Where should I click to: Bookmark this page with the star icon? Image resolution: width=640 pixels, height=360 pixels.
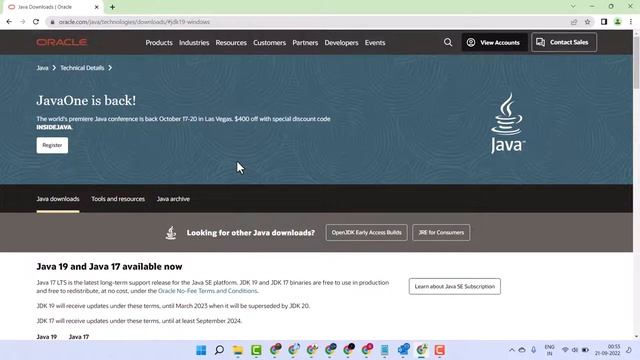tap(587, 22)
